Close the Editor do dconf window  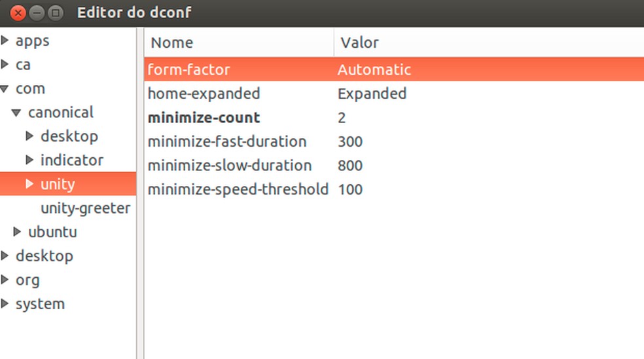pyautogui.click(x=18, y=12)
